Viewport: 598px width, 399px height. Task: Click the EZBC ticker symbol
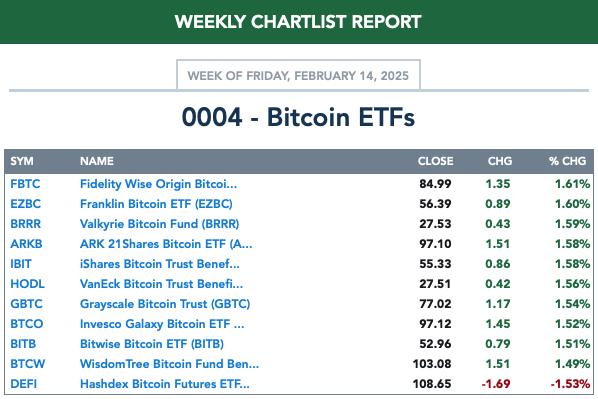[26, 204]
